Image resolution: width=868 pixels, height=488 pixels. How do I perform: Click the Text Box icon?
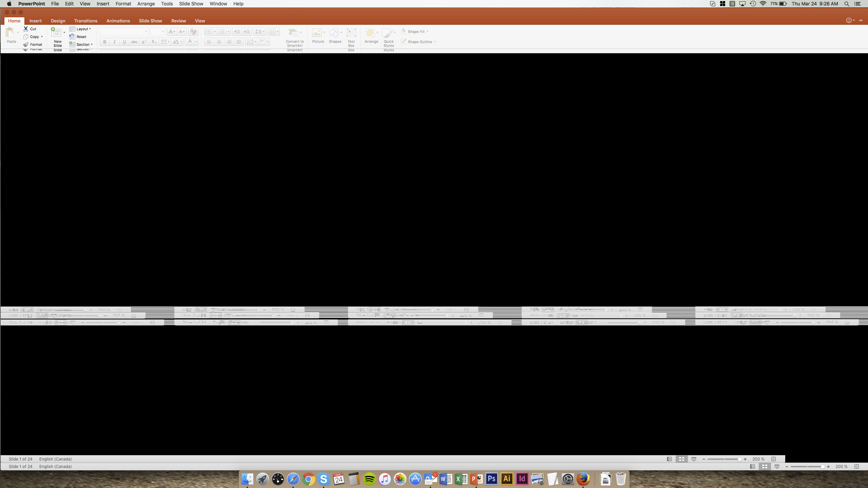point(351,33)
